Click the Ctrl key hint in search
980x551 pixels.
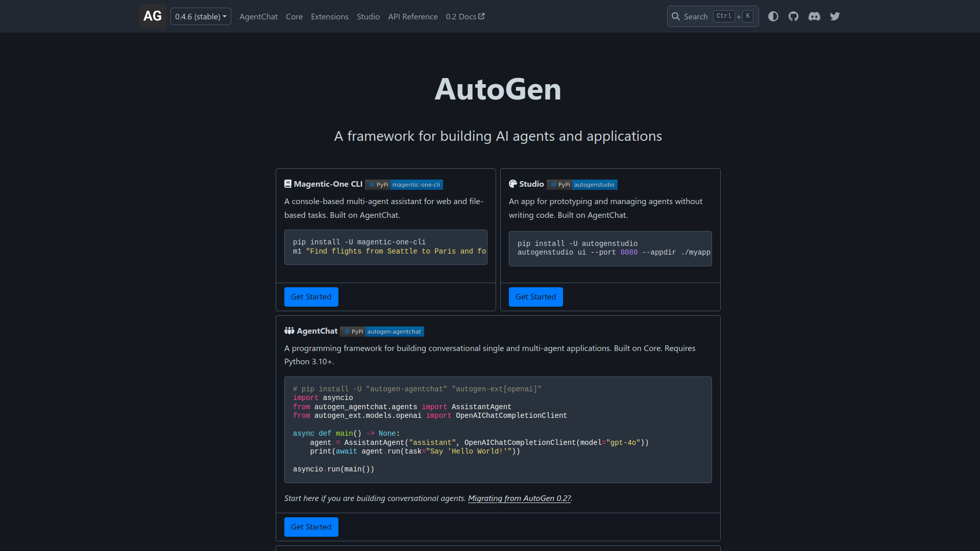[x=724, y=16]
